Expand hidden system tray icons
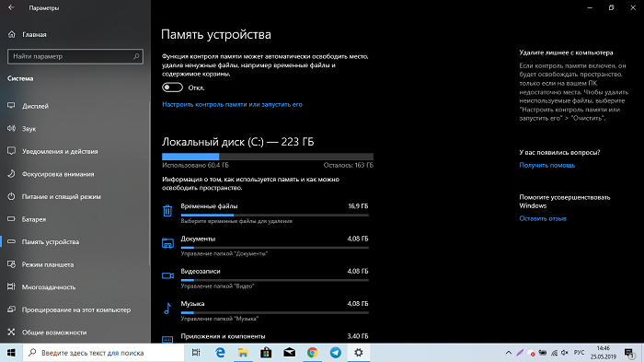The image size is (644, 362). pyautogui.click(x=509, y=353)
